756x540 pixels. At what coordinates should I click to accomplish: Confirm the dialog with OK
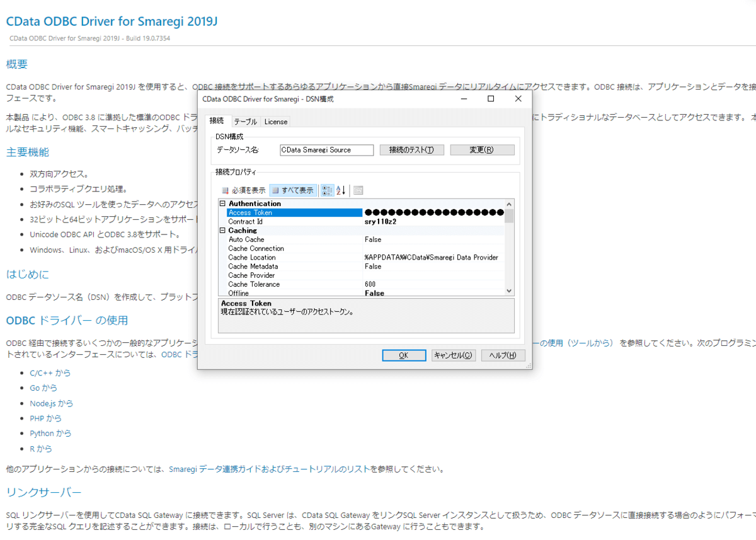coord(404,355)
